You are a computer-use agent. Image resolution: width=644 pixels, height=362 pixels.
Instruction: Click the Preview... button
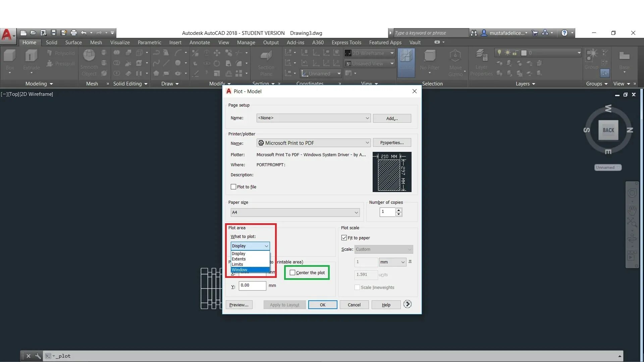(239, 305)
